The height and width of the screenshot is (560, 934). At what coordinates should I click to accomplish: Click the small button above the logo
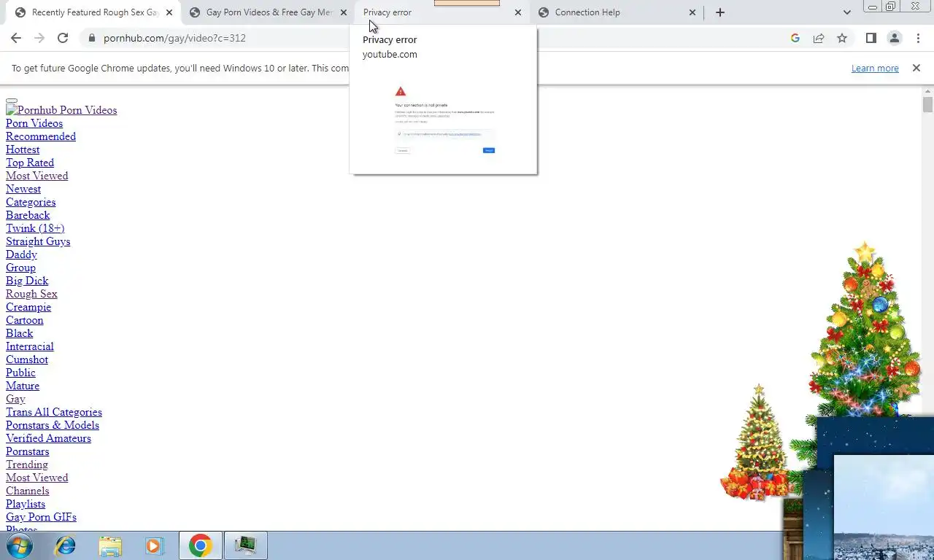[x=12, y=100]
